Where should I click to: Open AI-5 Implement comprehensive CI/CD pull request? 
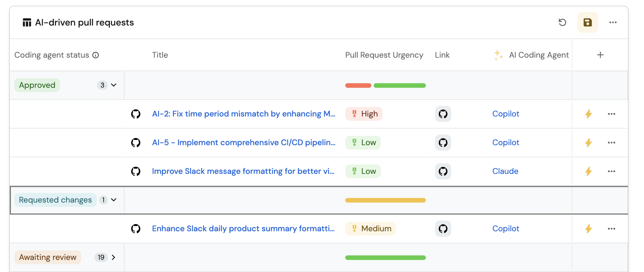[x=243, y=143]
